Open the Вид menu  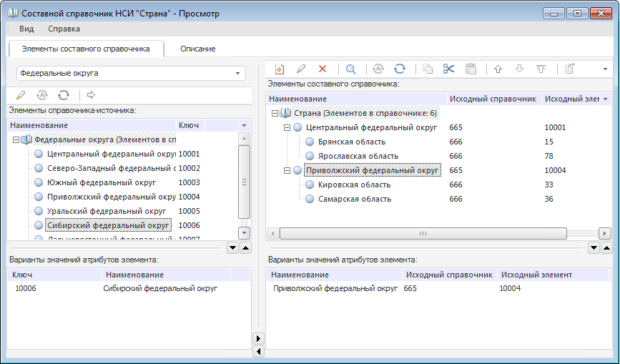[26, 29]
